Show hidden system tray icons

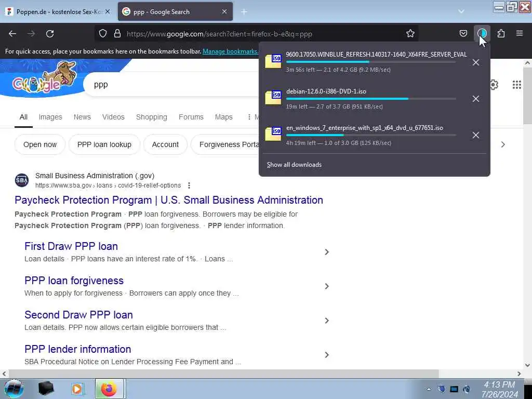tap(429, 389)
